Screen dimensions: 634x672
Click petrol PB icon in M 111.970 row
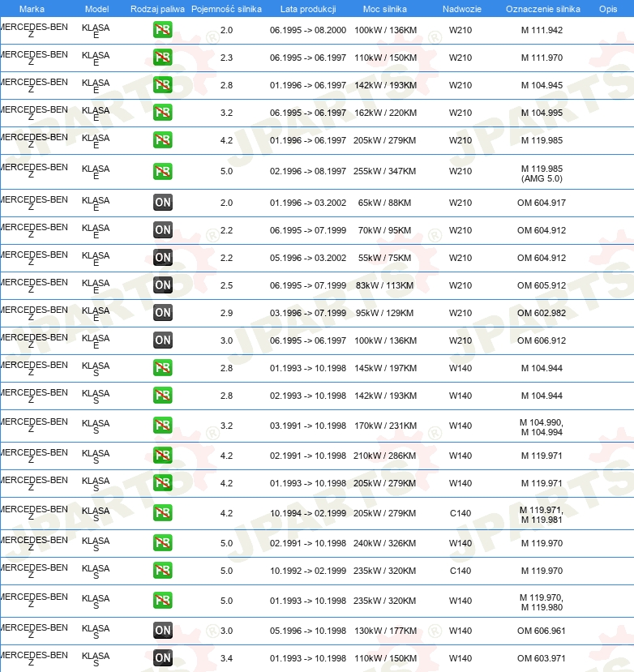click(x=162, y=58)
